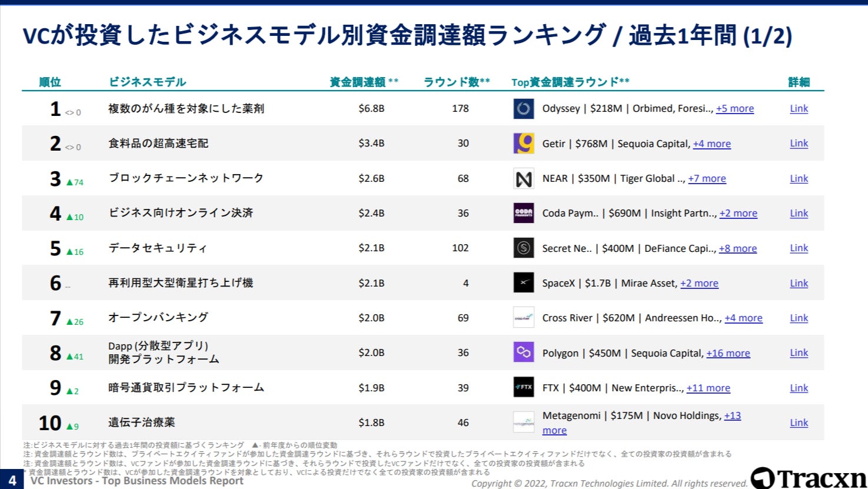Screen dimensions: 868x489
Task: Open the detail Link for the Coda Payments row
Action: coord(799,213)
